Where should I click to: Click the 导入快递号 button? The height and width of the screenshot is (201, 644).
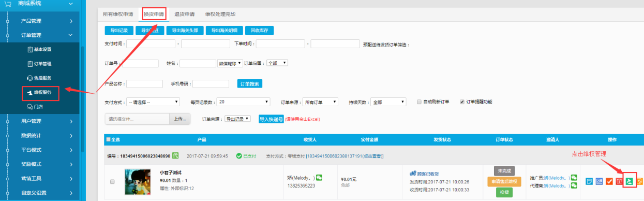tap(271, 119)
